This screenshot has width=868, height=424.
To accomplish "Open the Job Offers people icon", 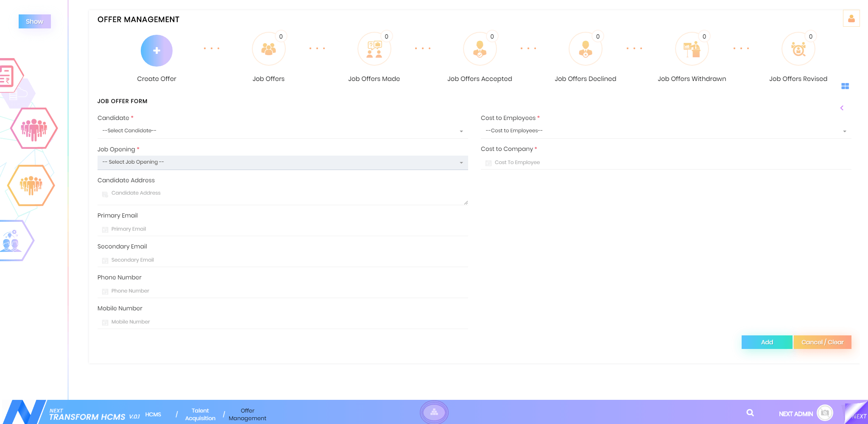I will pyautogui.click(x=268, y=50).
